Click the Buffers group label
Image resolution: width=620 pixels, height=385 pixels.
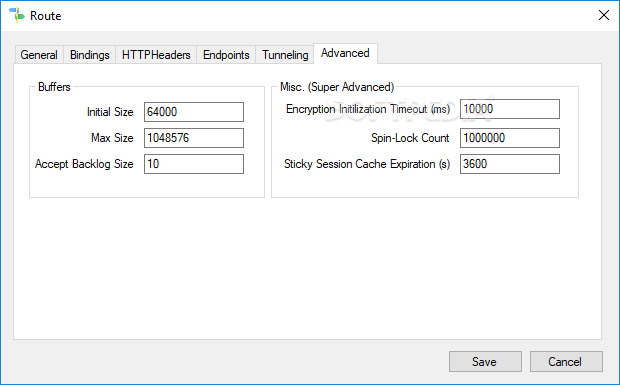point(54,87)
